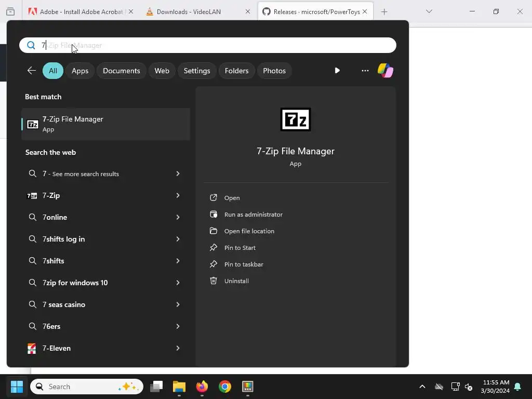Open the notification bell

point(518,387)
